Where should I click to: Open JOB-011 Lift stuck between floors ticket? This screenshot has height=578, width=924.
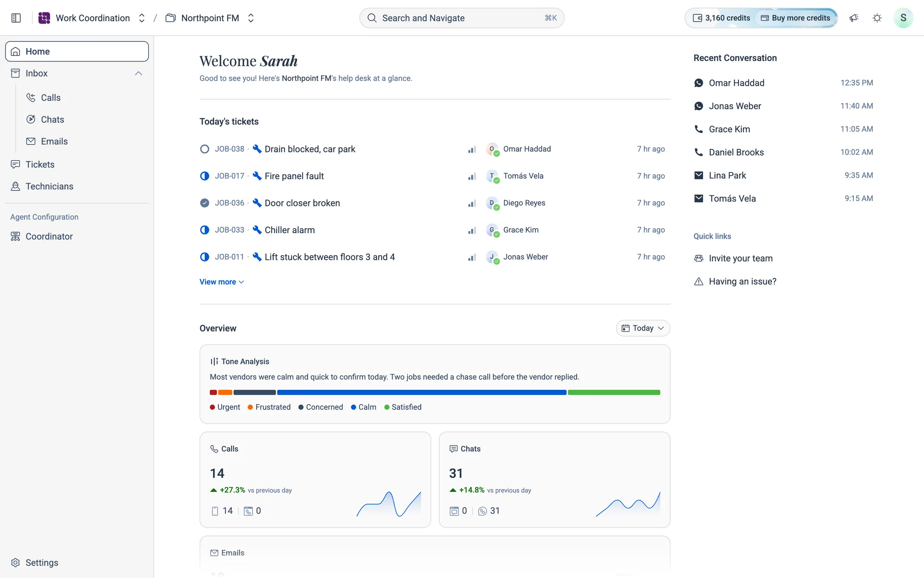(x=434, y=257)
